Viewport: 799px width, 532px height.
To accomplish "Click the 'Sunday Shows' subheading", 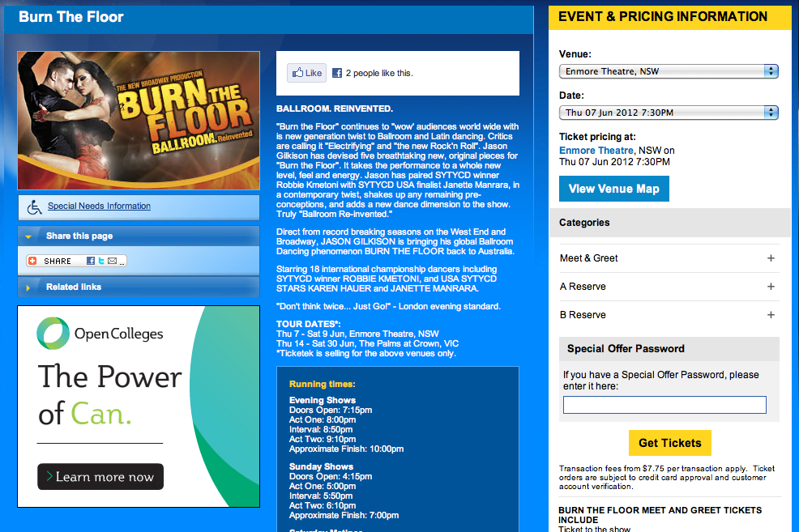I will 321,467.
